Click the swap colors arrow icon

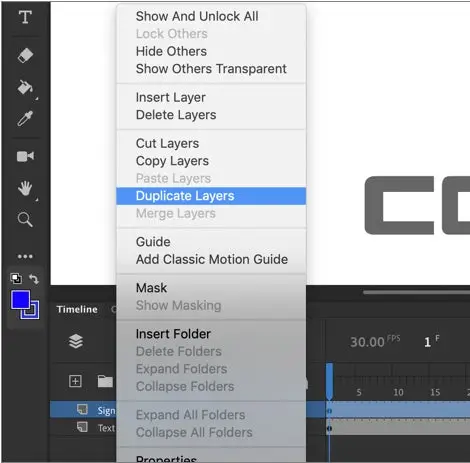pyautogui.click(x=34, y=278)
